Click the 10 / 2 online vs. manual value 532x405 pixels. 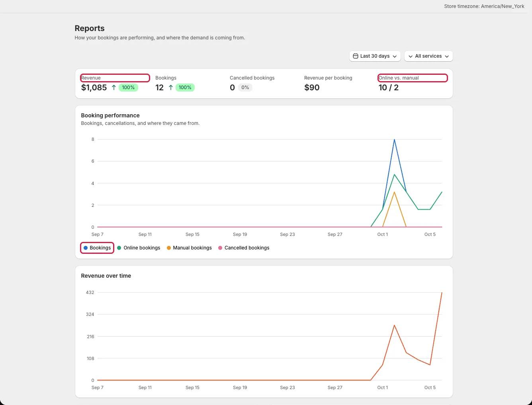pos(389,88)
